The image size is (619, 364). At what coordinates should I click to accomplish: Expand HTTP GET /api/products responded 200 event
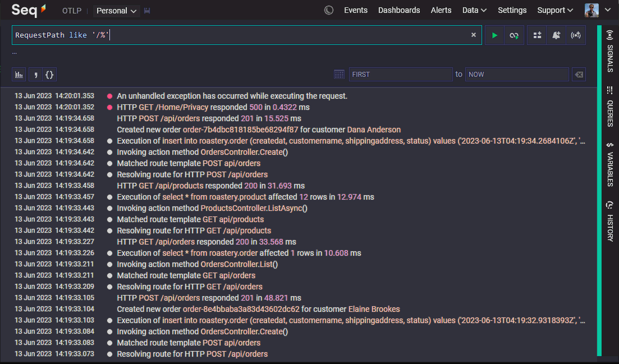click(211, 186)
